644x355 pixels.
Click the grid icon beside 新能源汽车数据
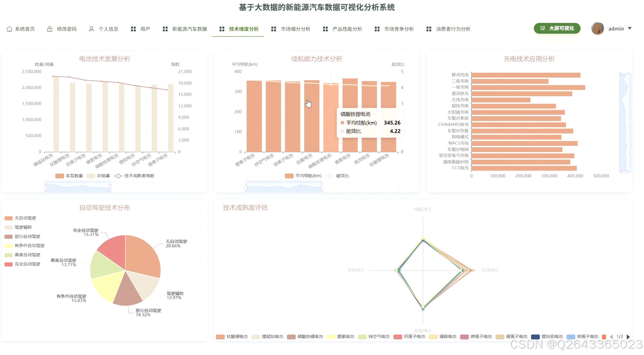pos(165,29)
